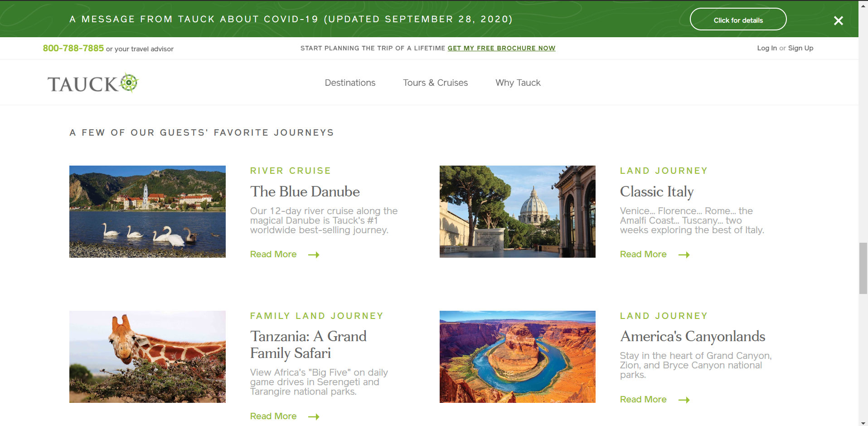Screen dimensions: 868x426
Task: Click arrow icon for Tanzania safari Read More
Action: tap(314, 417)
